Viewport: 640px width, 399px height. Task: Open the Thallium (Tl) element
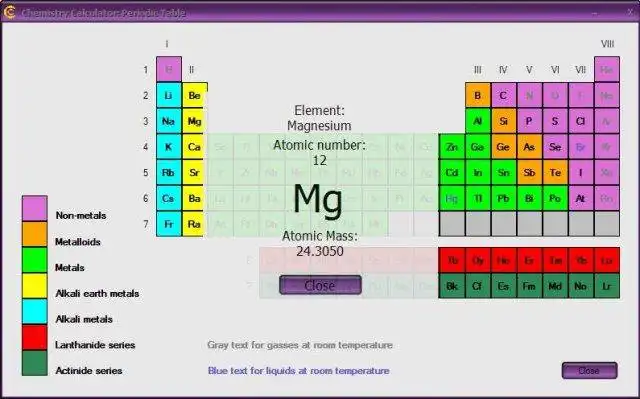point(478,198)
